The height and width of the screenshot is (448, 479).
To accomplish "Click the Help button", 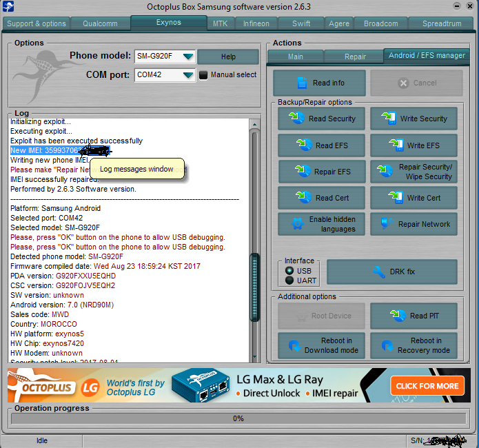I will click(228, 57).
